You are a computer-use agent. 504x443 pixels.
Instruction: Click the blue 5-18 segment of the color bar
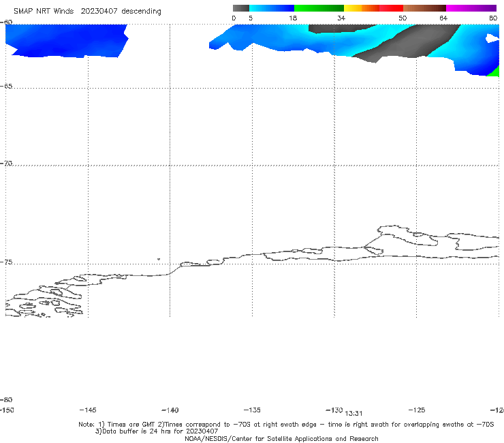coord(271,8)
